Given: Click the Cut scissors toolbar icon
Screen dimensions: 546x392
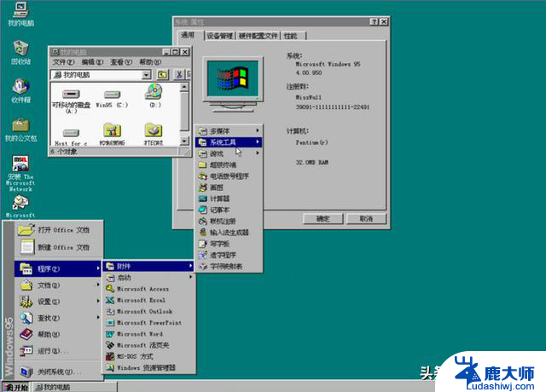Looking at the screenshot, I should pyautogui.click(x=179, y=74).
